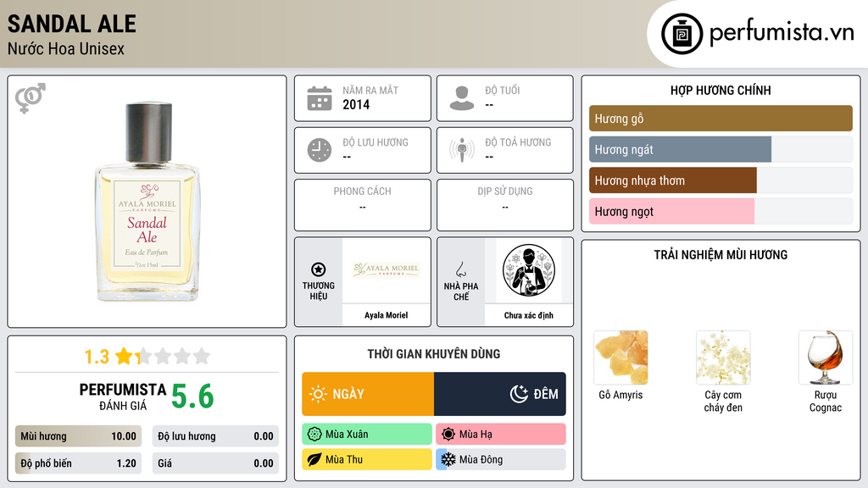The height and width of the screenshot is (488, 868).
Task: Choose the Mùa Đông season bar
Action: pyautogui.click(x=500, y=459)
